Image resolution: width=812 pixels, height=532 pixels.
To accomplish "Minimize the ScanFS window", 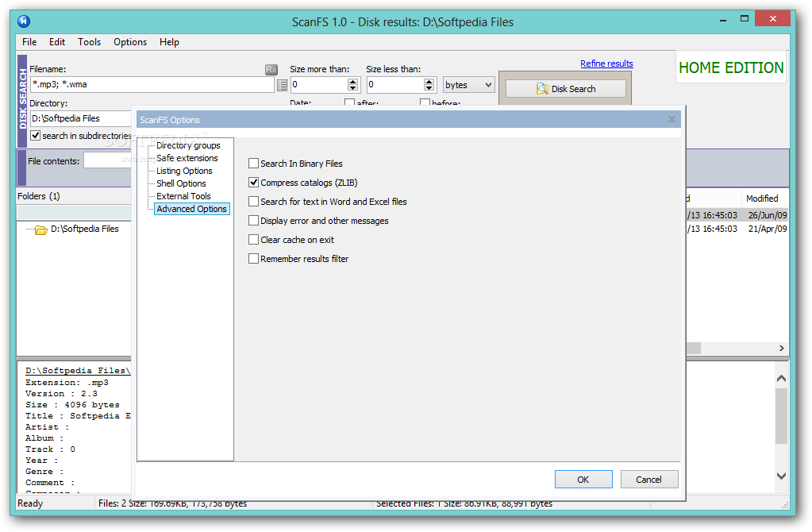I will point(723,19).
